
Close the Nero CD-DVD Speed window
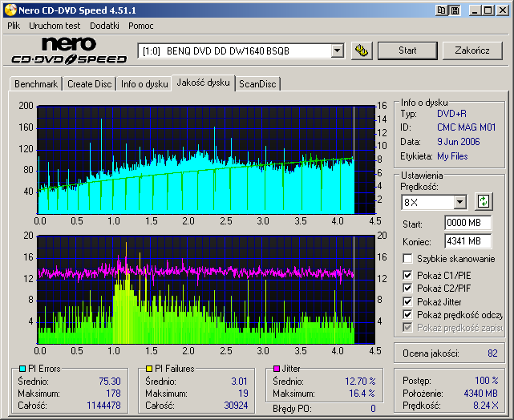point(503,10)
